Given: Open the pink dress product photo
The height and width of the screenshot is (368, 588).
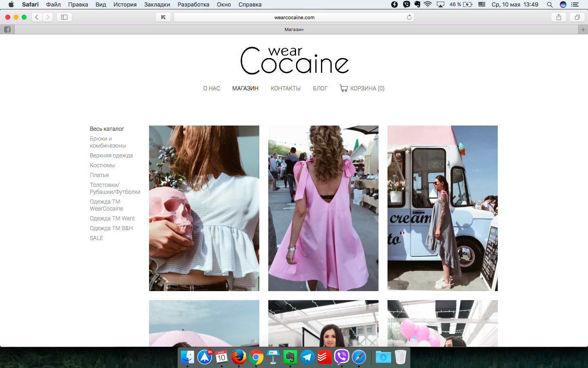Looking at the screenshot, I should coord(323,208).
